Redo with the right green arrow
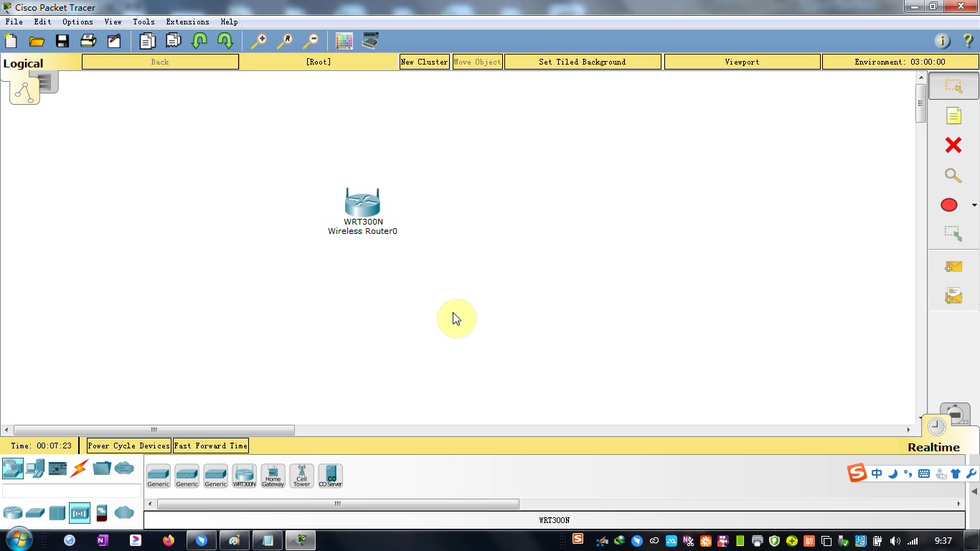The width and height of the screenshot is (980, 551). [x=225, y=41]
